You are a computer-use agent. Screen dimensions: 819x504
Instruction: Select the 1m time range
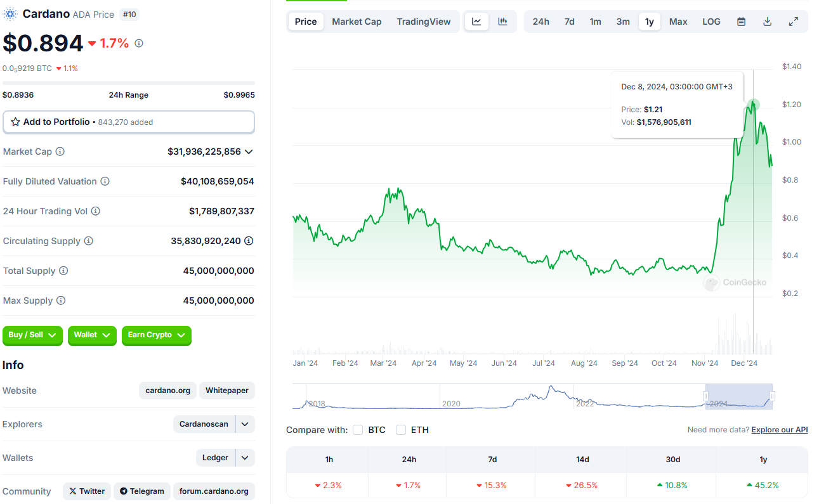coord(596,22)
